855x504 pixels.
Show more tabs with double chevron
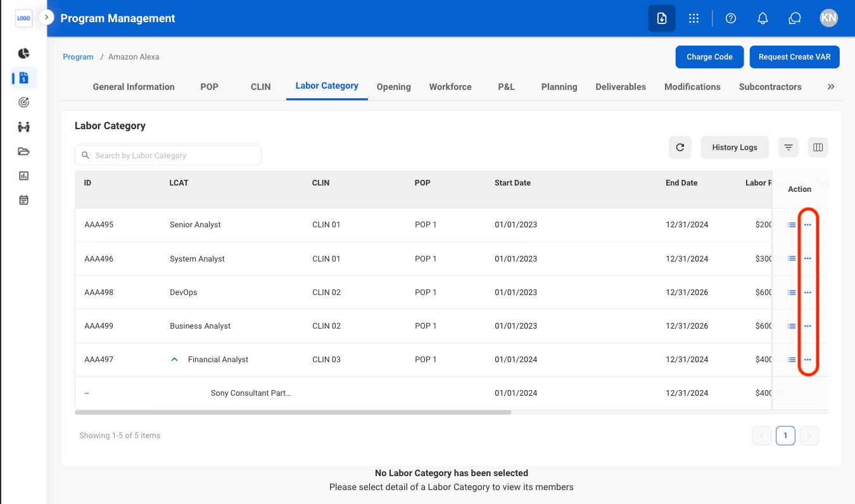coord(831,87)
